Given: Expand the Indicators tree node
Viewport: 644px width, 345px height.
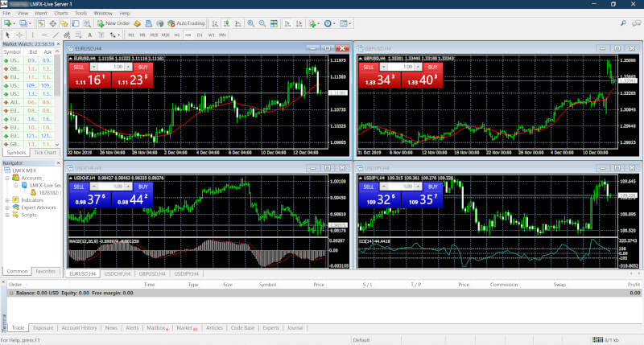Looking at the screenshot, I should point(7,200).
